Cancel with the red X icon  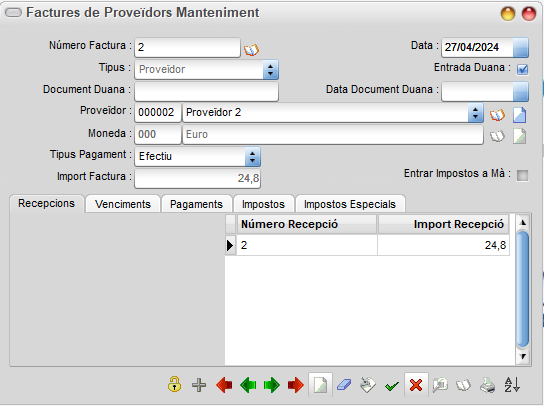tap(416, 385)
